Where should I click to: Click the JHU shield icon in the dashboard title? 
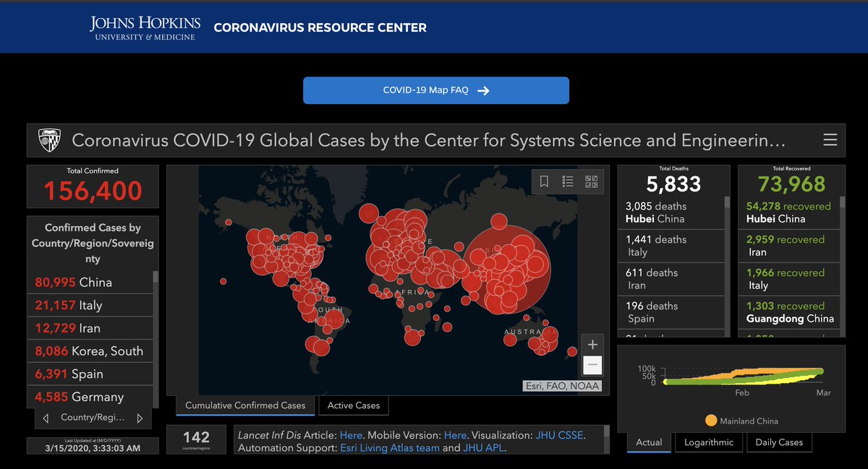(x=48, y=140)
